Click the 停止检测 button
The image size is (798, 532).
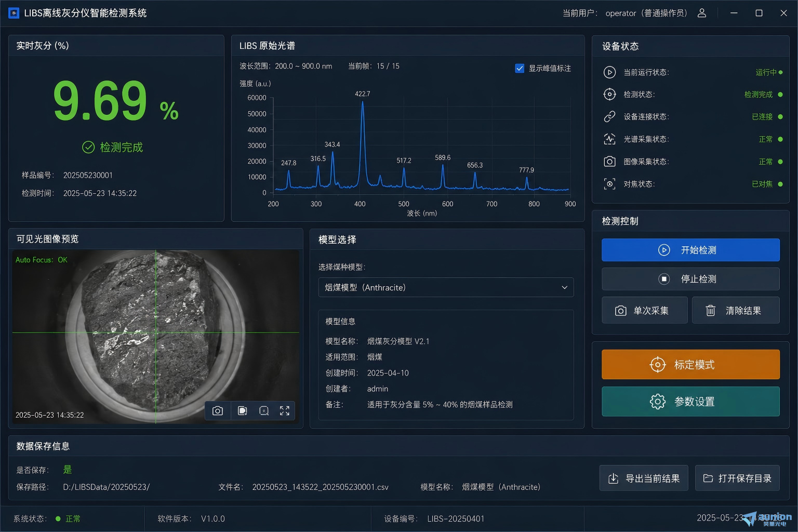(690, 279)
